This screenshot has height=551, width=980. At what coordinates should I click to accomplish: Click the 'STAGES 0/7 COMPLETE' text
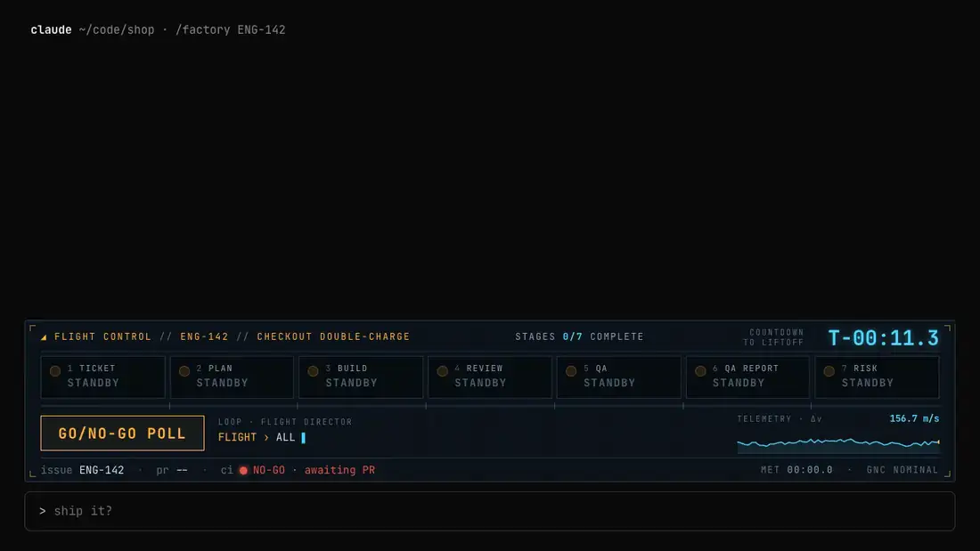coord(579,336)
